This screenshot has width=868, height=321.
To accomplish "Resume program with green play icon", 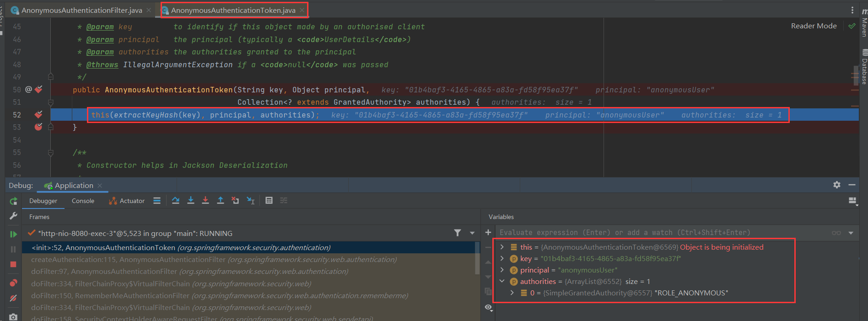I will [13, 234].
